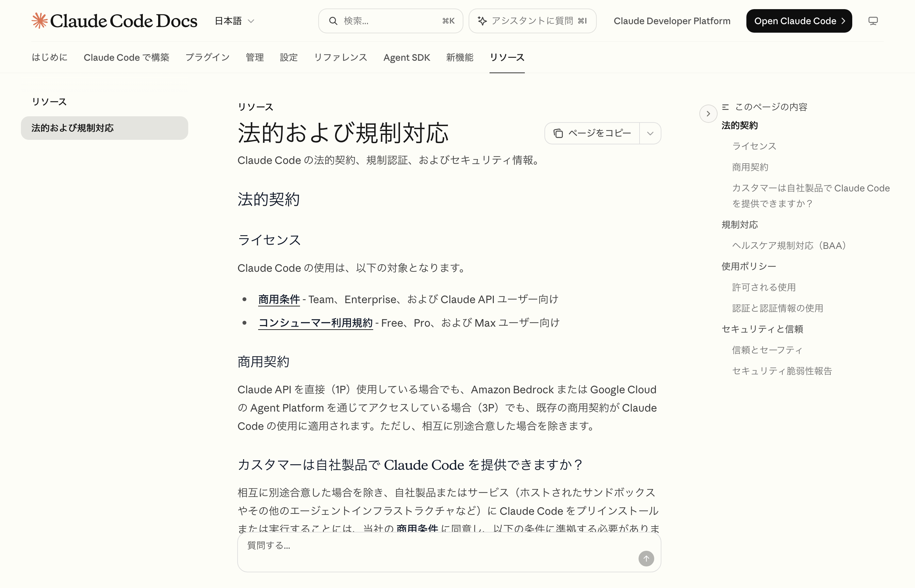Click the magnifier icon in search box

pyautogui.click(x=333, y=21)
